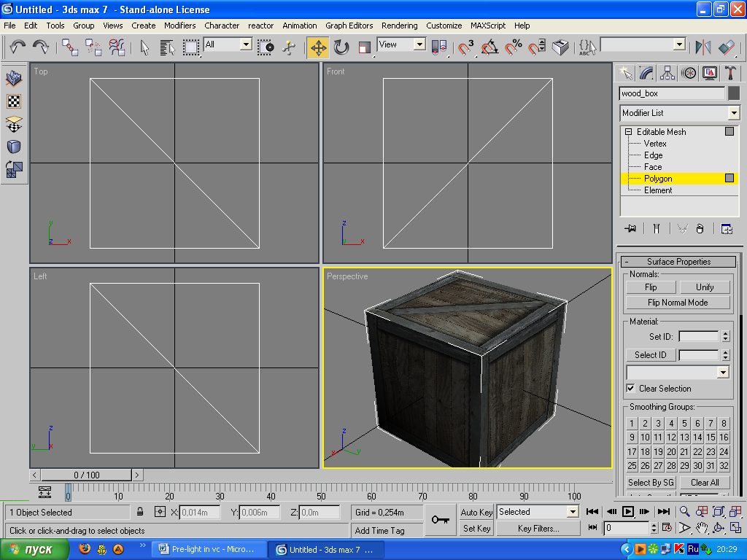The height and width of the screenshot is (560, 747).
Task: Toggle the 3D Snaps magnet icon
Action: tap(465, 47)
